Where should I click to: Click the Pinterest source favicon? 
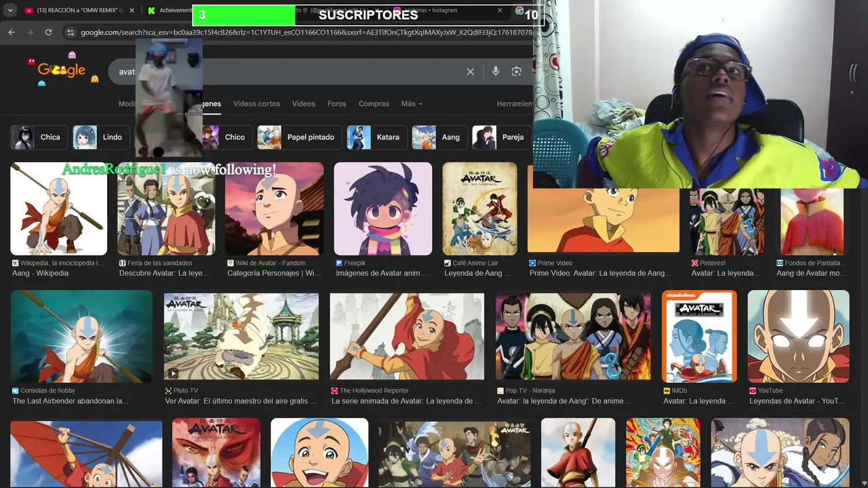pos(695,263)
